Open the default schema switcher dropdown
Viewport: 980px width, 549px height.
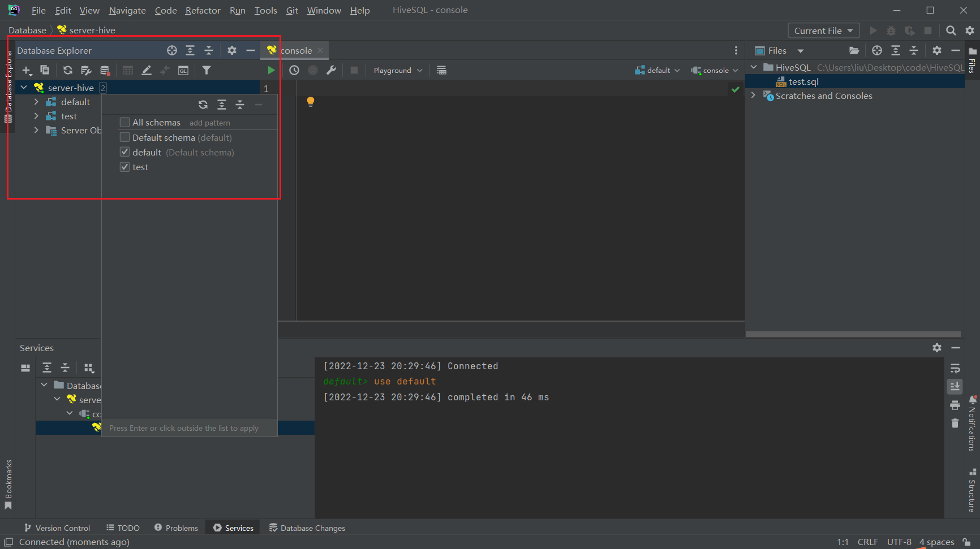(657, 70)
